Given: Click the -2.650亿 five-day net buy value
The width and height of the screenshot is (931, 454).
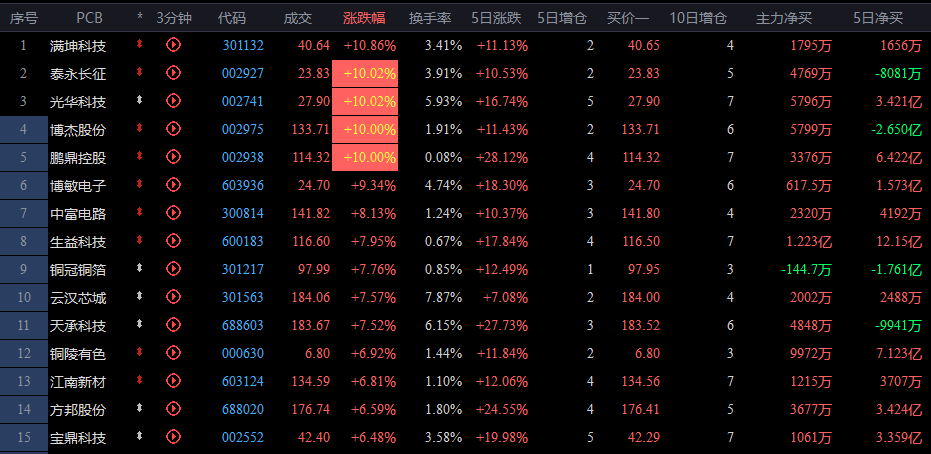Looking at the screenshot, I should point(897,129).
